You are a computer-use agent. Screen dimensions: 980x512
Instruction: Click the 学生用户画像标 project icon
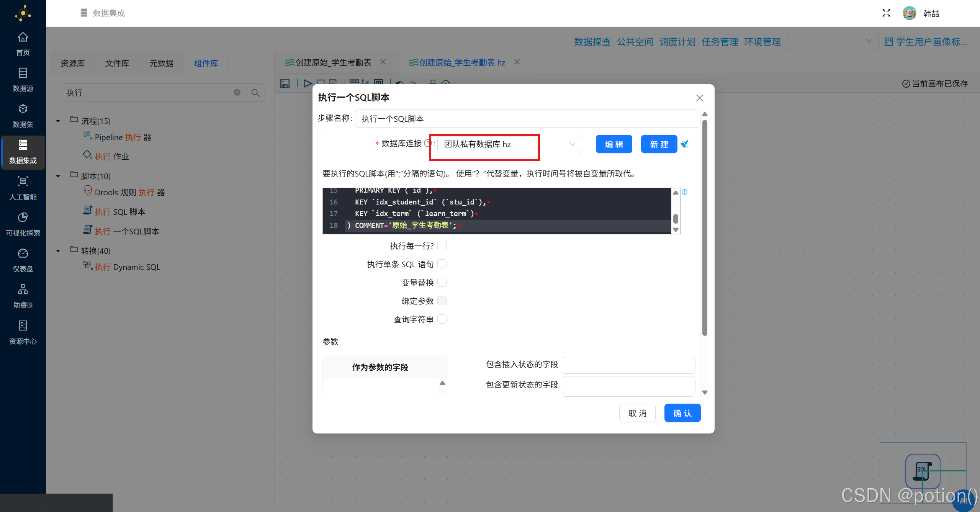pos(888,42)
